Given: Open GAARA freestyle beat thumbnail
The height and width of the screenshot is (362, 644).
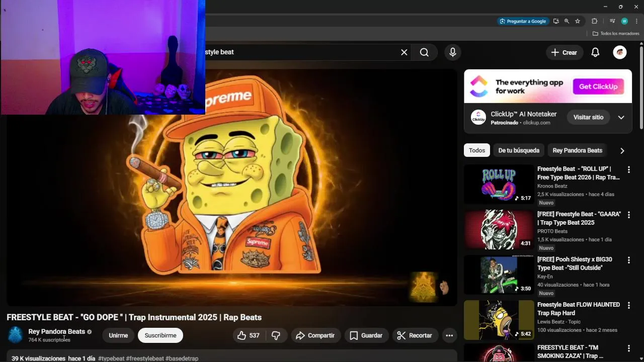Looking at the screenshot, I should [499, 229].
